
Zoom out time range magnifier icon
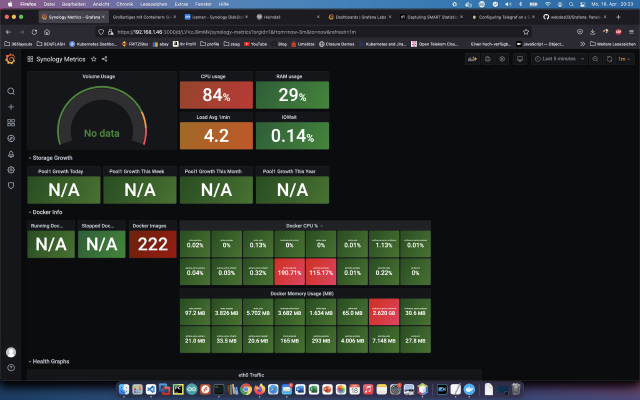tap(595, 59)
